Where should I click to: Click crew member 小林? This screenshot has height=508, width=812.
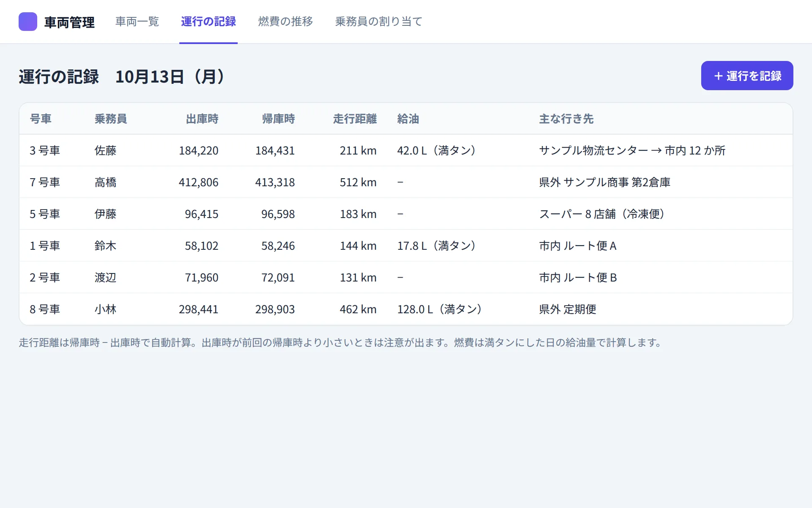coord(105,309)
